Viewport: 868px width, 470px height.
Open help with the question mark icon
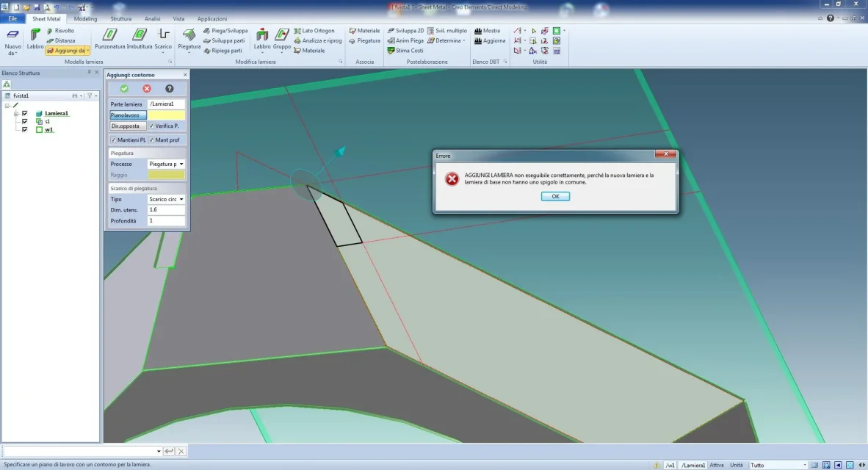(170, 88)
